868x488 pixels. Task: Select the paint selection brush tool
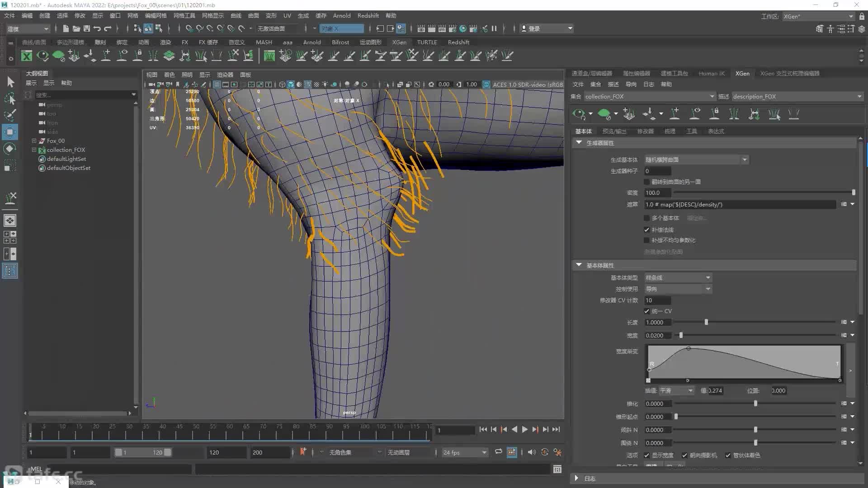tap(10, 115)
